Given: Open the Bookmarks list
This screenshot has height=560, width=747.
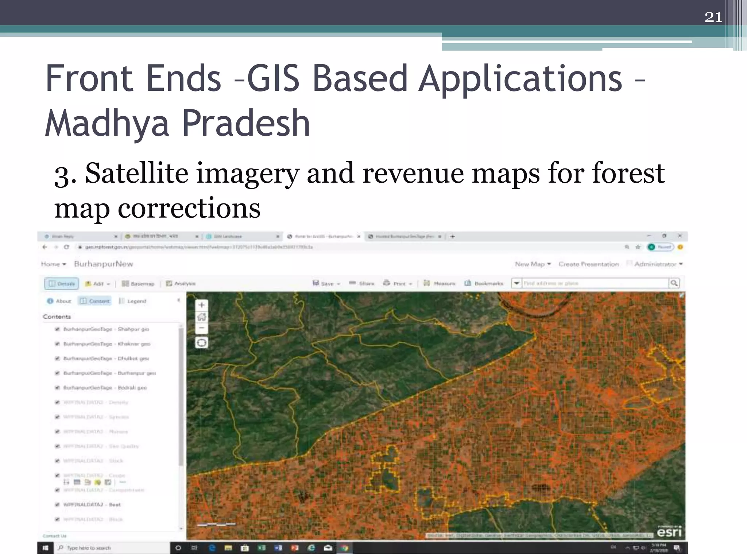Looking at the screenshot, I should click(x=484, y=283).
